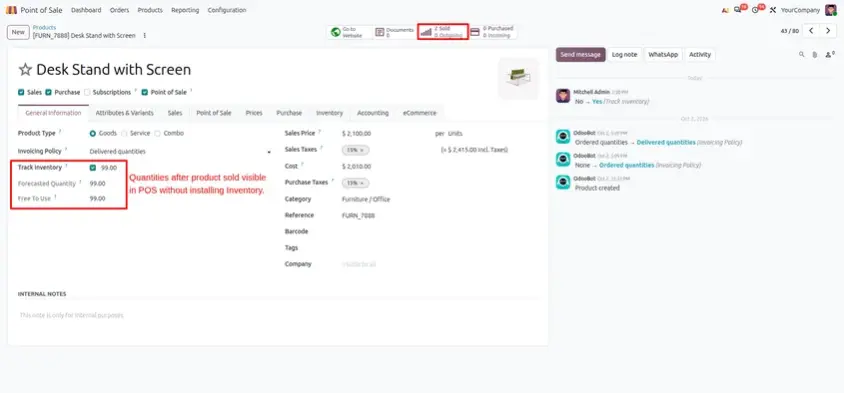Screen dimensions: 844x393
Task: Follow the Products breadcrumb link
Action: pyautogui.click(x=44, y=27)
